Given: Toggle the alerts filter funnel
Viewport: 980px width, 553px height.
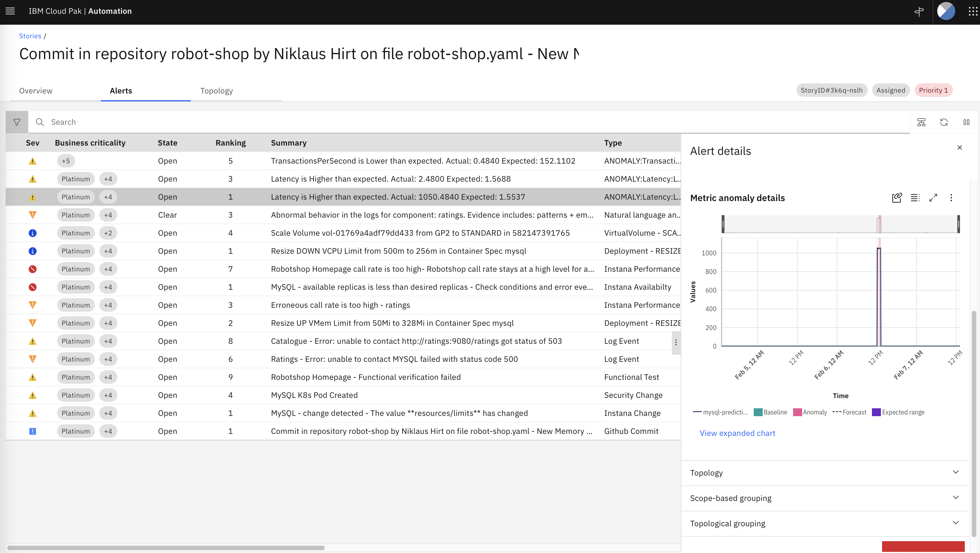Looking at the screenshot, I should 17,122.
